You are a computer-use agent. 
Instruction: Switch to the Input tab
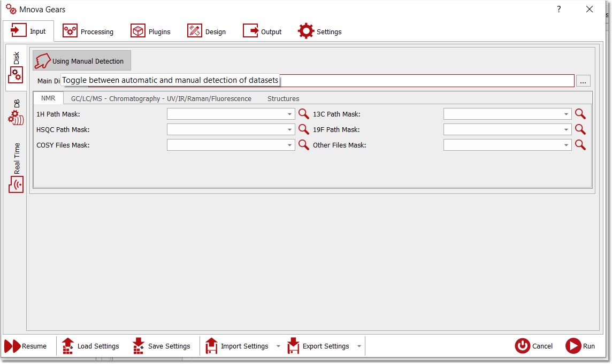tap(28, 31)
